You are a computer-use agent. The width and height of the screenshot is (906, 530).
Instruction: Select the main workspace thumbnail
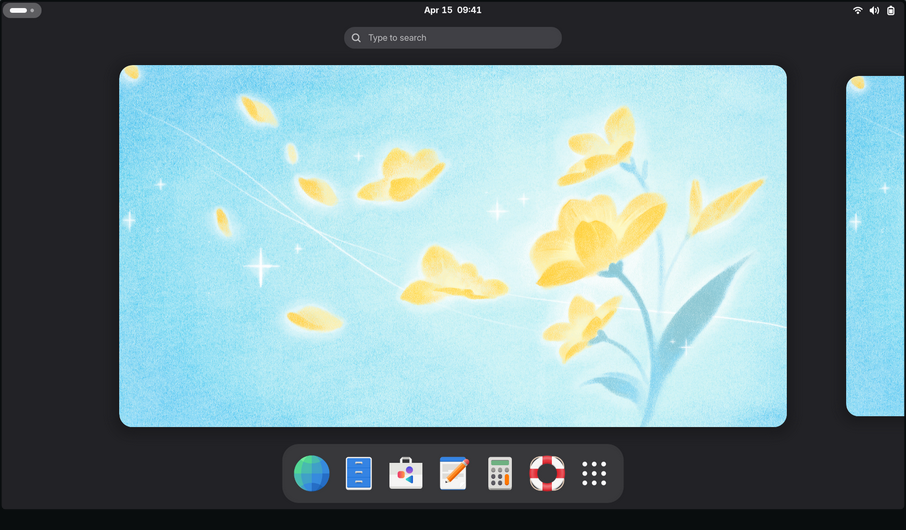[452, 246]
